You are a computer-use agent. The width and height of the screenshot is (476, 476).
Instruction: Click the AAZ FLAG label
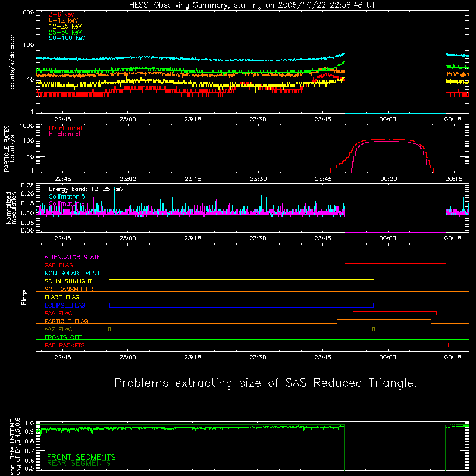[x=58, y=329]
